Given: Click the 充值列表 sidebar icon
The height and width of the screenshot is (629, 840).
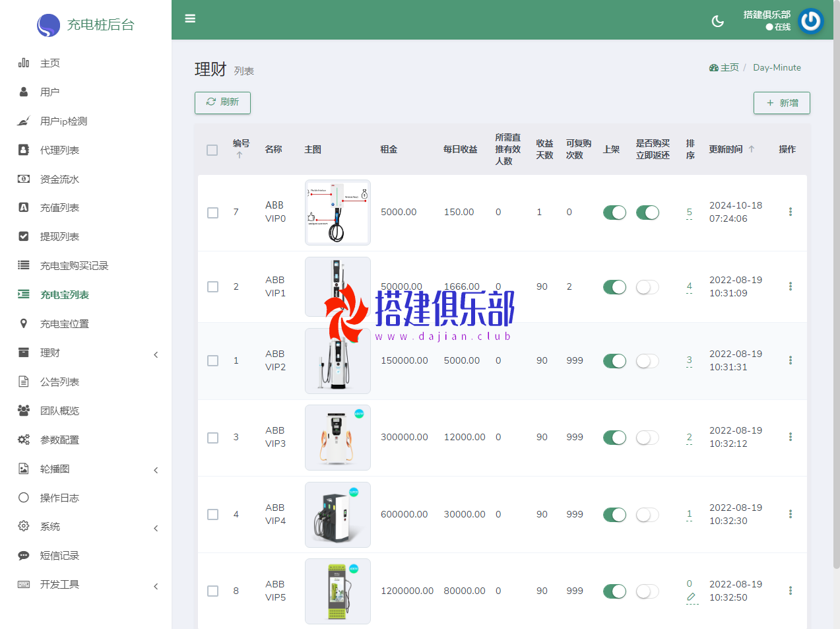Looking at the screenshot, I should [x=24, y=207].
